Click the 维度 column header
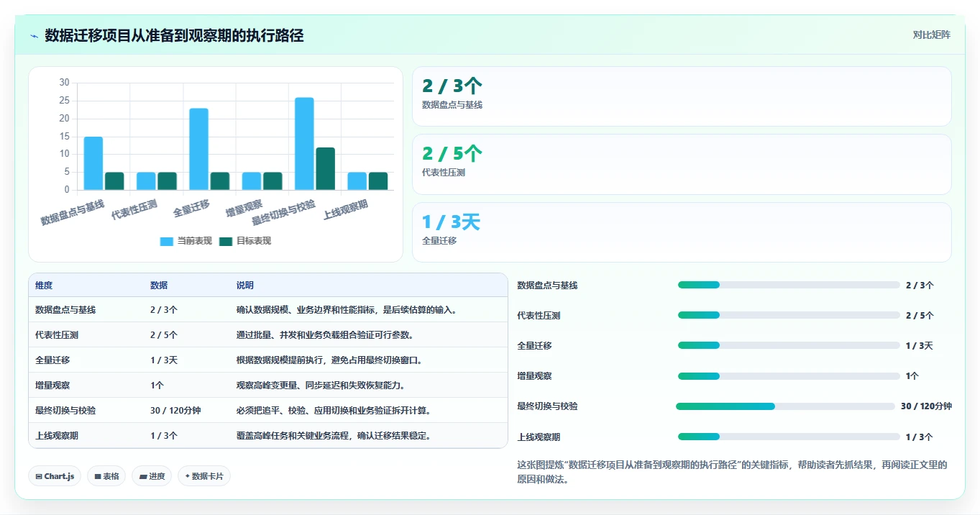 pos(44,286)
